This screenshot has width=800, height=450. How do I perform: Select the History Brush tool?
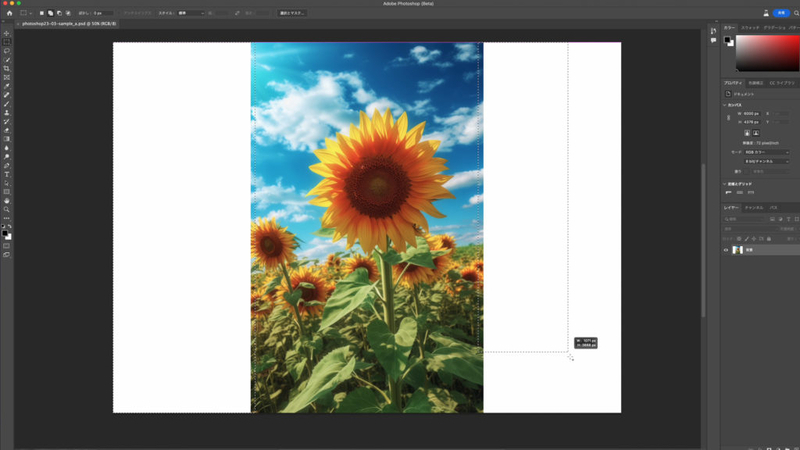point(7,121)
